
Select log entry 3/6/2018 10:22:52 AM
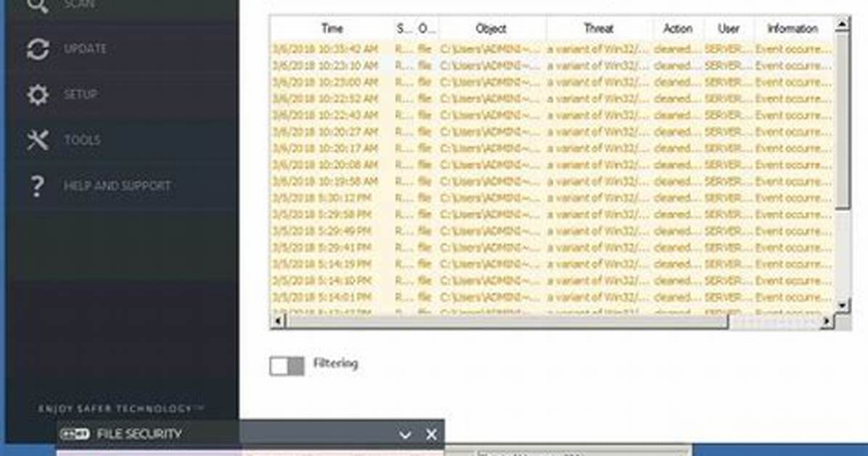coord(552,99)
